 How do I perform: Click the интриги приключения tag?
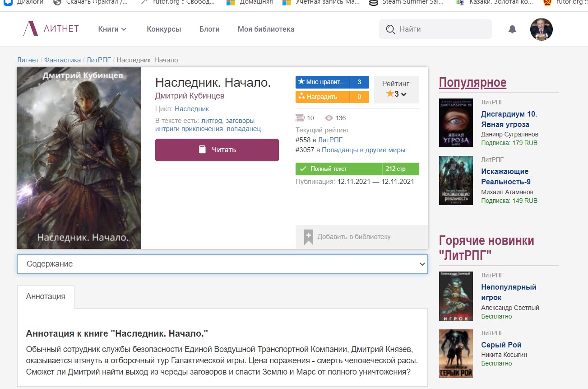pyautogui.click(x=189, y=129)
